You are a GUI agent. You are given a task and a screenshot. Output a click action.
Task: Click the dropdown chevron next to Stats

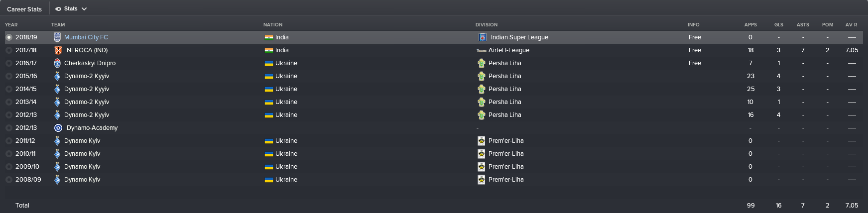tap(84, 9)
